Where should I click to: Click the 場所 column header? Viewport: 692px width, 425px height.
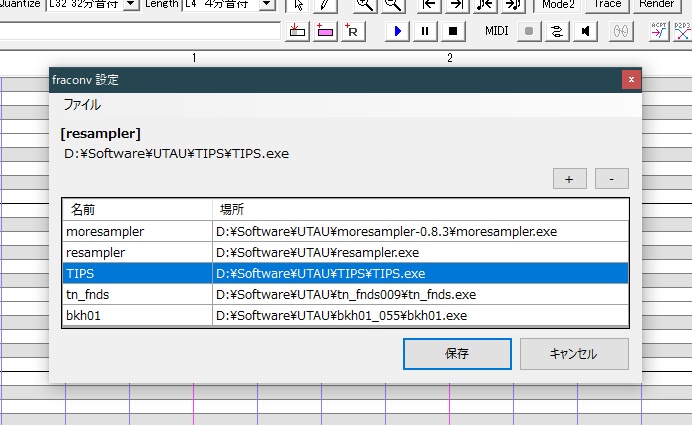(421, 210)
